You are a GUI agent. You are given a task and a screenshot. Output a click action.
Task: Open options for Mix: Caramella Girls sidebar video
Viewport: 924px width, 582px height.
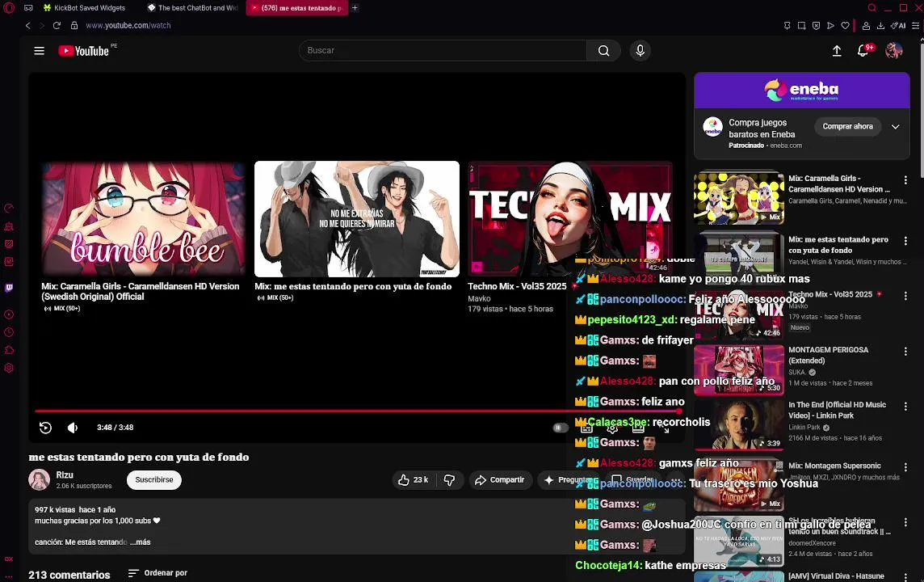point(905,179)
